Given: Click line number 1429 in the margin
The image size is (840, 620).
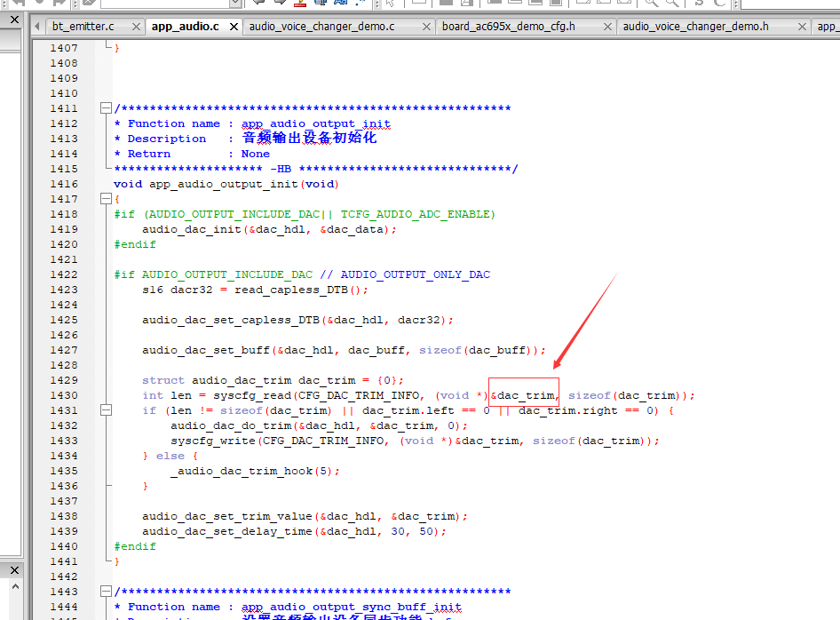Looking at the screenshot, I should pyautogui.click(x=64, y=380).
